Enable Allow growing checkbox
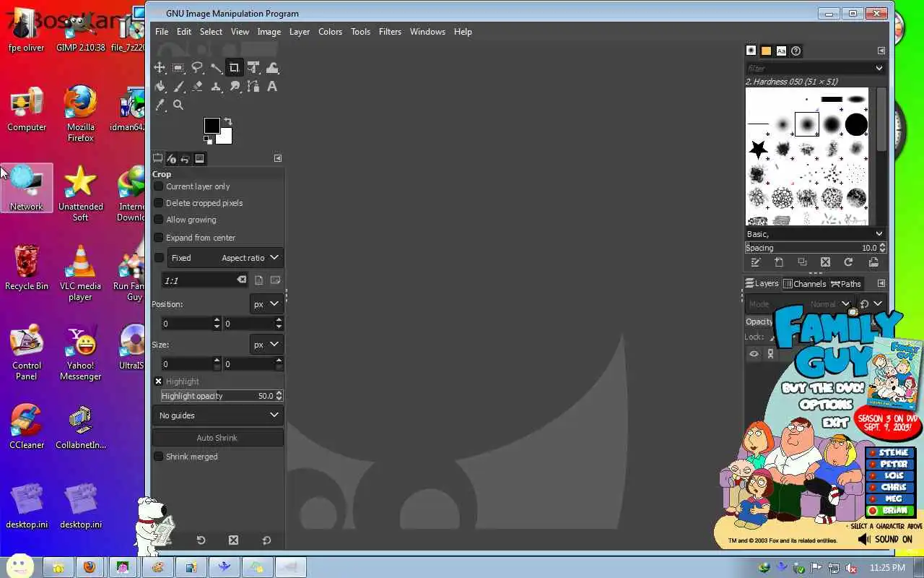 pos(159,220)
